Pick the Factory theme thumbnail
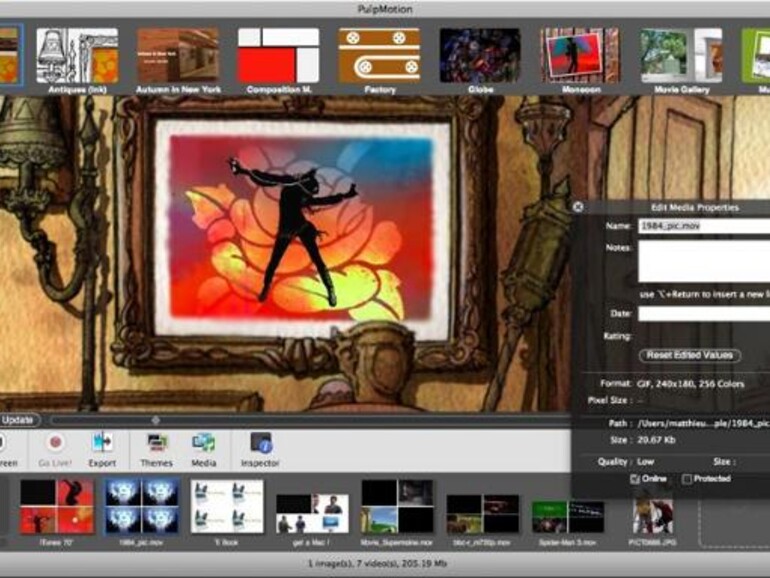The height and width of the screenshot is (578, 770). click(380, 55)
